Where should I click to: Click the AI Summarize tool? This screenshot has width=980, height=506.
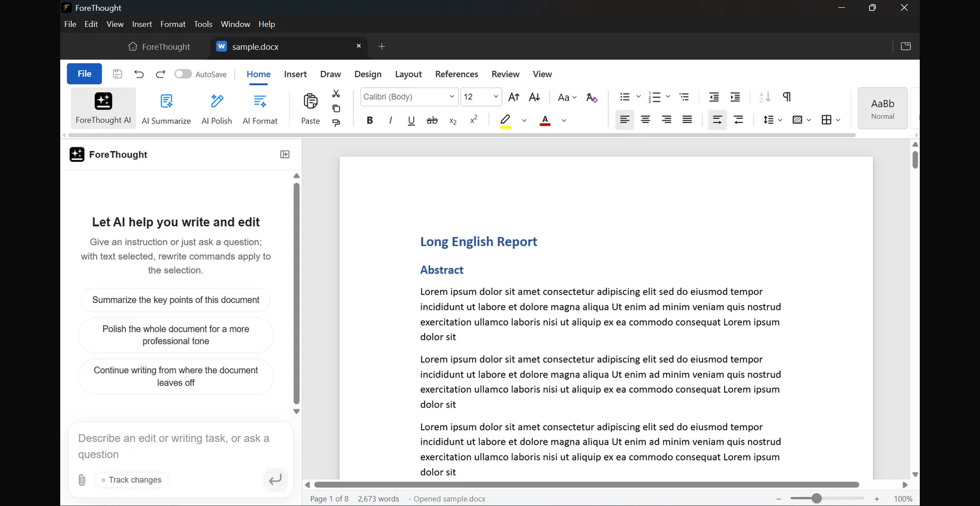(166, 108)
